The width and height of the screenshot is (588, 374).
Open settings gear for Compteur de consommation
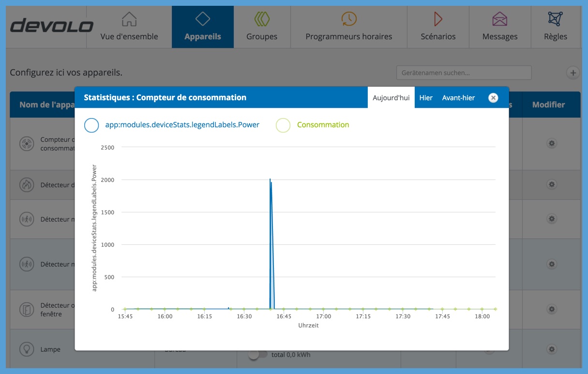point(551,143)
